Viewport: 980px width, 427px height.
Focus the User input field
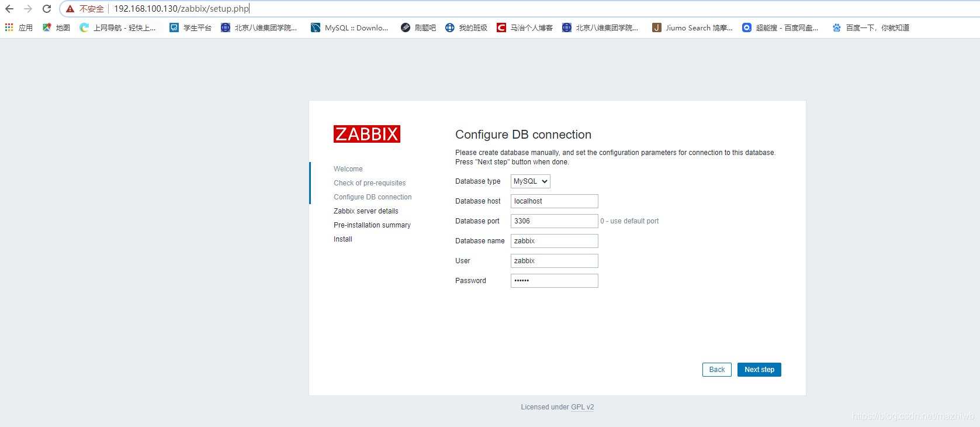click(555, 261)
